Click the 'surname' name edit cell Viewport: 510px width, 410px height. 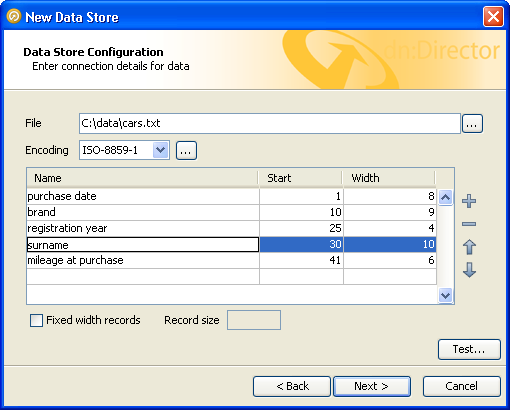[143, 245]
